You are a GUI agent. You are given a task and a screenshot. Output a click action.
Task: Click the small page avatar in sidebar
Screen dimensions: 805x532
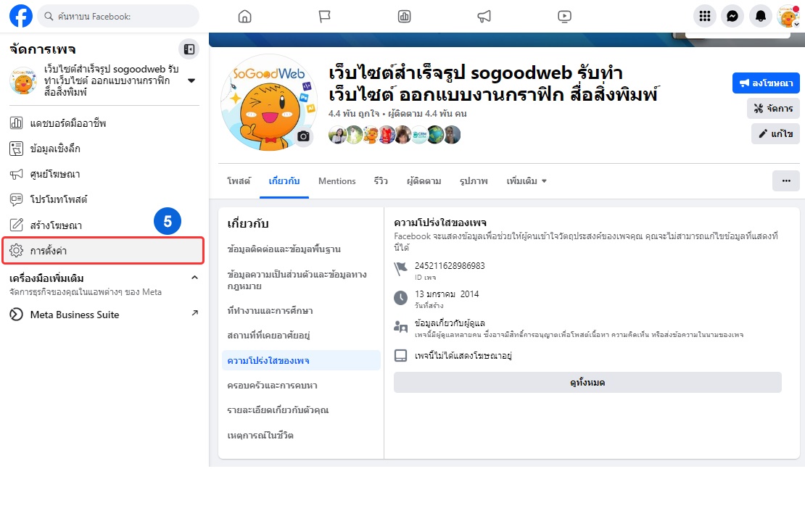(23, 80)
